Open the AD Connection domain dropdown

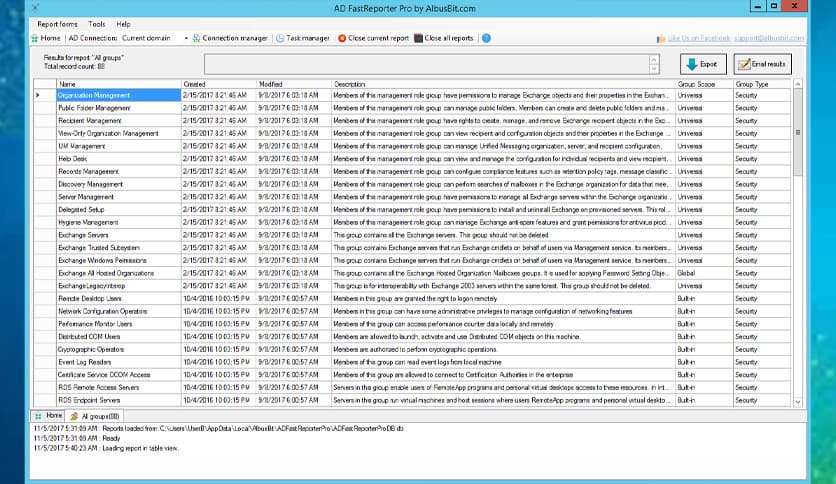pyautogui.click(x=186, y=38)
